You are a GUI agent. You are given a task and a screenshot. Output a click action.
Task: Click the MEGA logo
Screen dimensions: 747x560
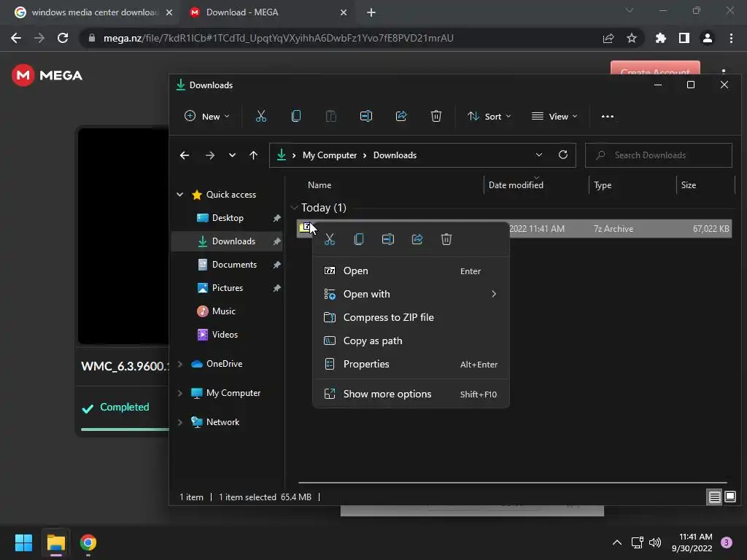(x=47, y=75)
